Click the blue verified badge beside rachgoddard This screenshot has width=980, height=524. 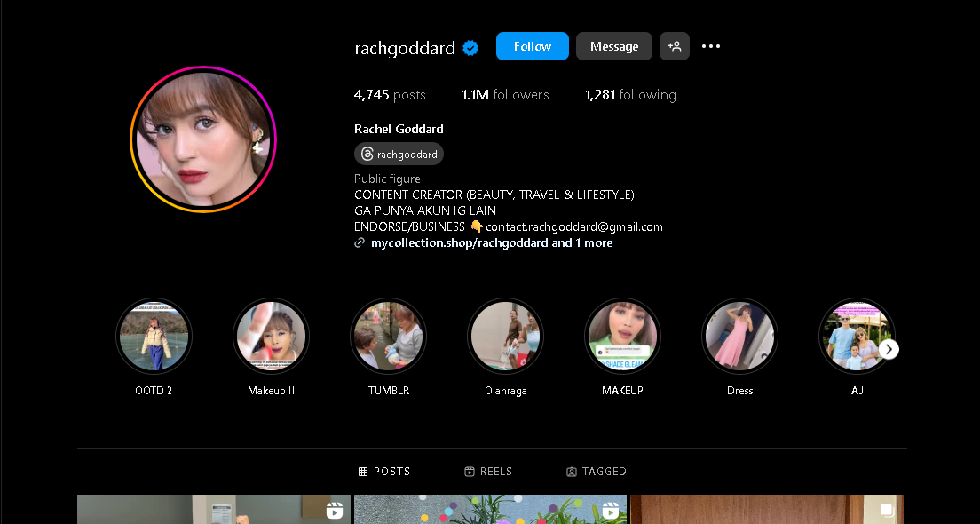tap(470, 48)
